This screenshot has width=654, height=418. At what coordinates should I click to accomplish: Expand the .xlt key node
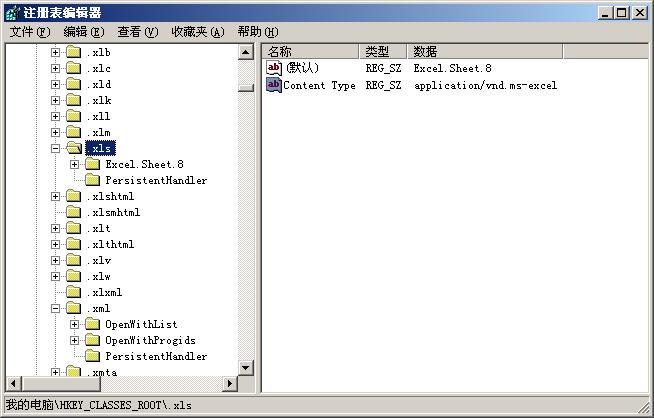(56, 228)
